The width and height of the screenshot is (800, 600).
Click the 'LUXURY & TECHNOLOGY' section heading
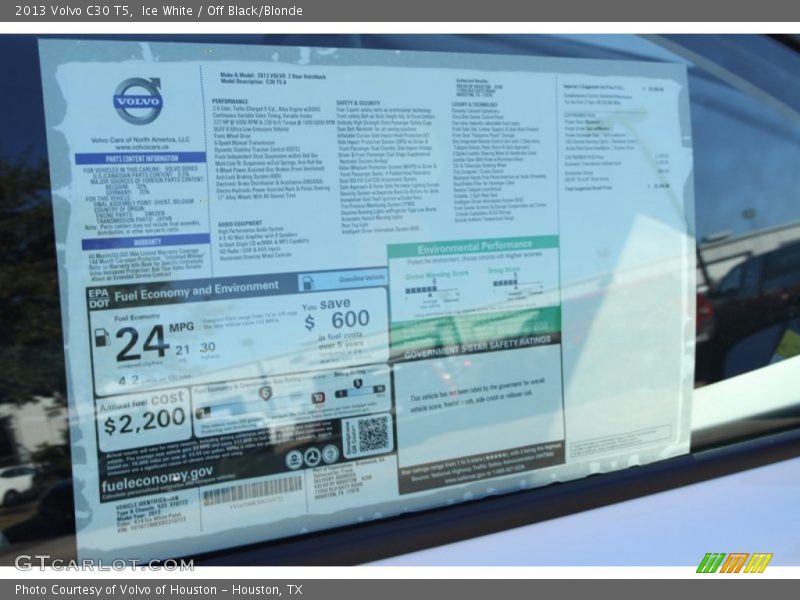[474, 105]
